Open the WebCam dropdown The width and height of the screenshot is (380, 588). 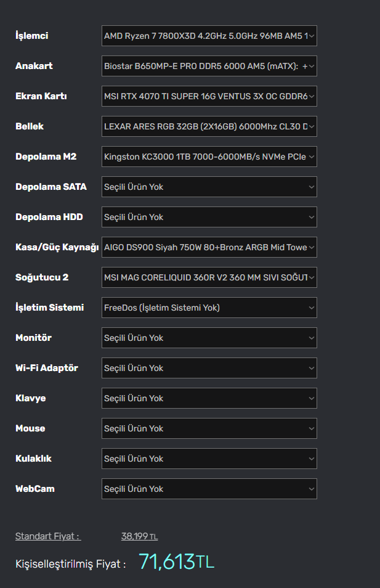tap(209, 489)
